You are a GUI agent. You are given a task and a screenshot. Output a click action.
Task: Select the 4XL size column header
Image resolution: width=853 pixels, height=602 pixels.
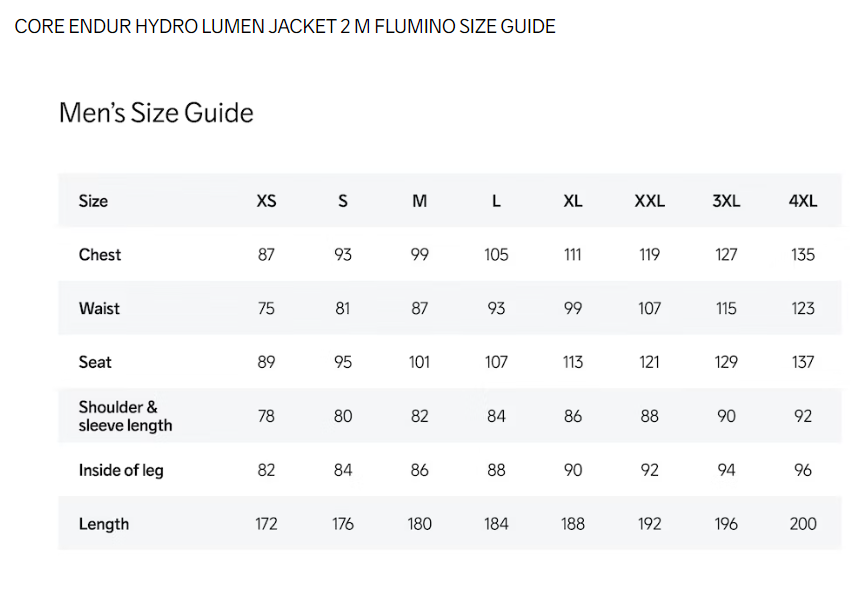802,201
